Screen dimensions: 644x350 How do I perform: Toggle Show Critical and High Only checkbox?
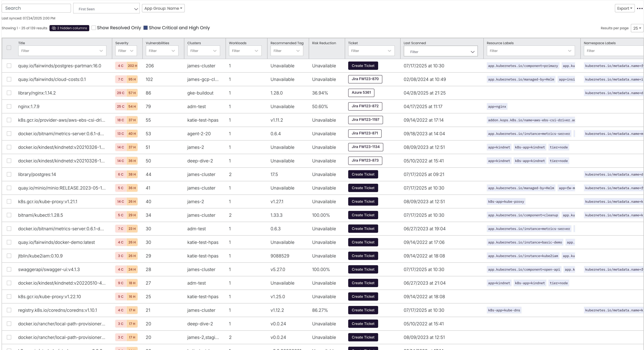(x=146, y=28)
